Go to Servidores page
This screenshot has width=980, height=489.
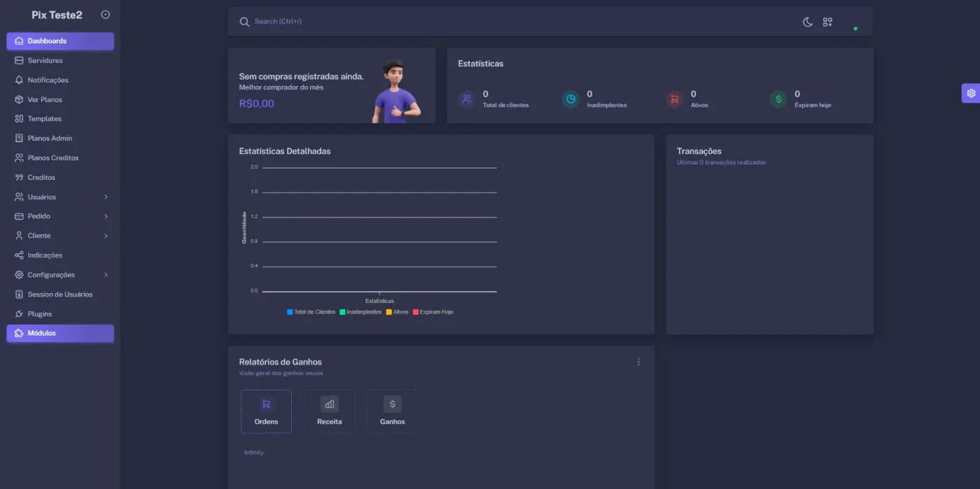tap(60, 61)
